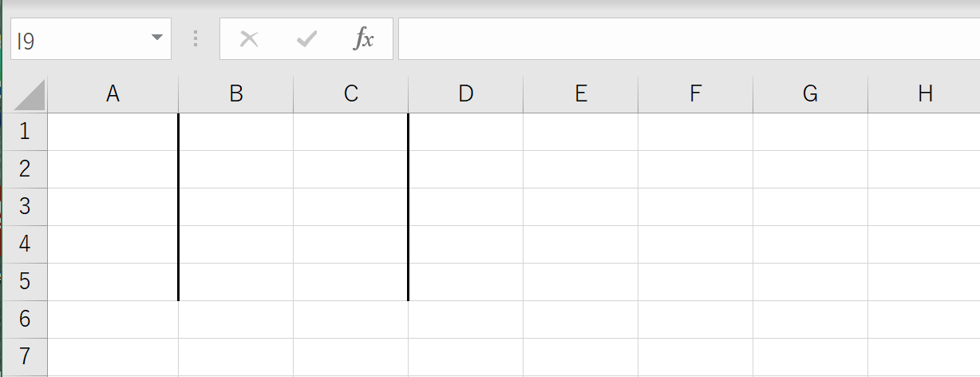Viewport: 980px width, 377px height.
Task: Select column D header
Action: click(466, 94)
